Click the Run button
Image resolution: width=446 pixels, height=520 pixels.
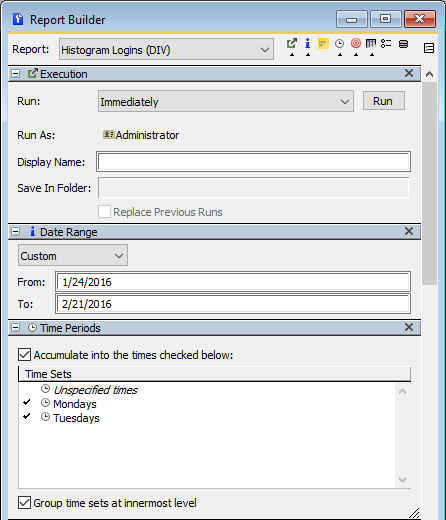coord(384,101)
